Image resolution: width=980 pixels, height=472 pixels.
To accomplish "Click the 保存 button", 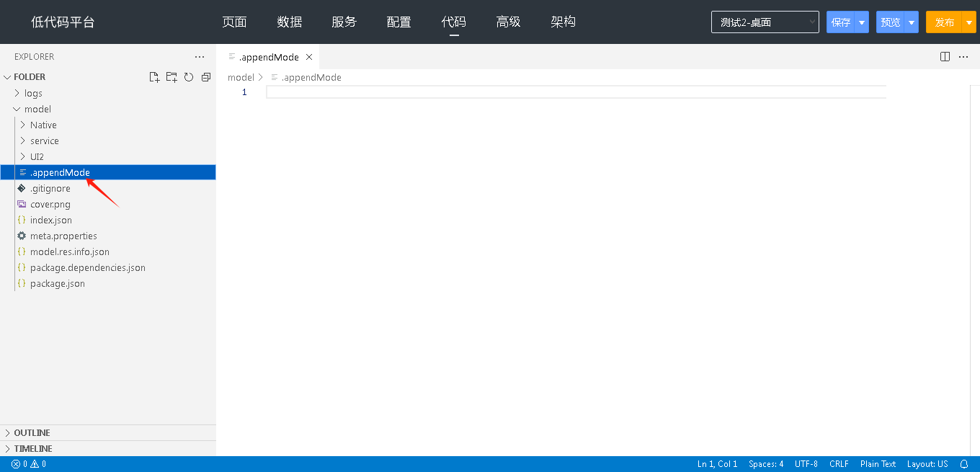I will [841, 22].
